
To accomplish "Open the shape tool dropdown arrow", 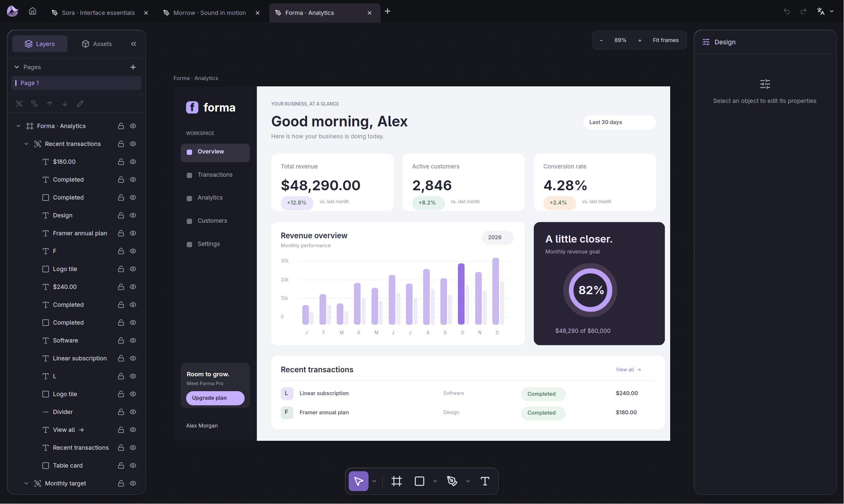I will point(435,481).
